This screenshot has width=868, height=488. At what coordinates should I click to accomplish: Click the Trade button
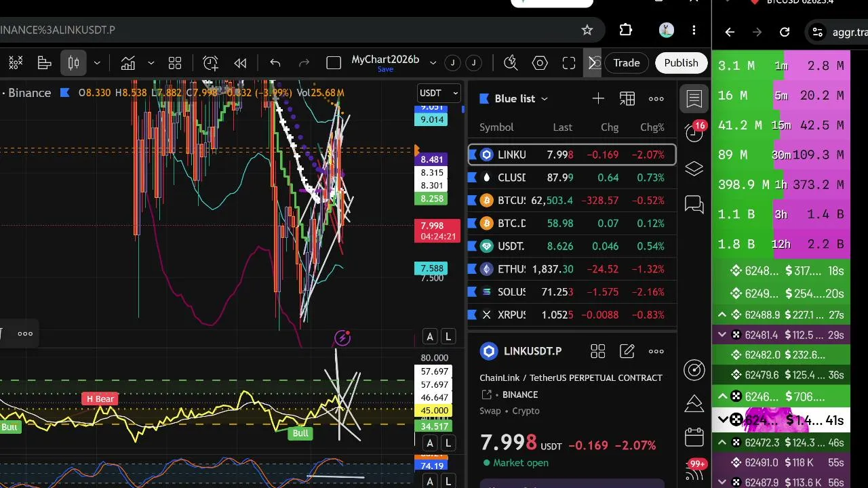(627, 63)
